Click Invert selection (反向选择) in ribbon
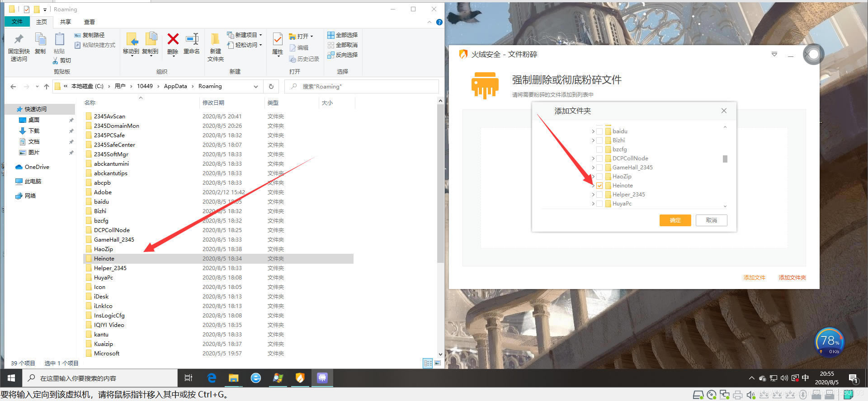Image resolution: width=868 pixels, height=401 pixels. point(342,55)
